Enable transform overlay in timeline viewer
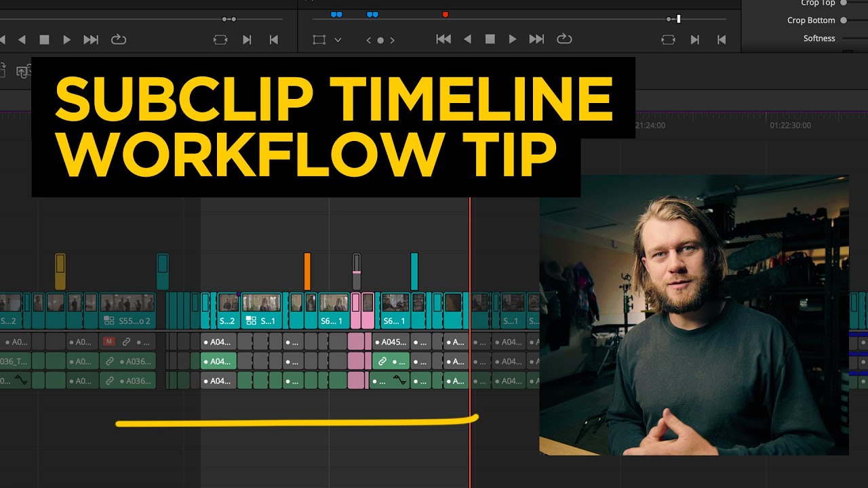This screenshot has height=488, width=868. [319, 40]
